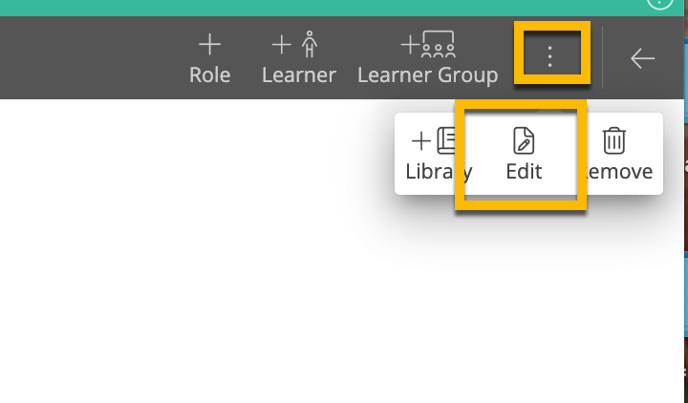This screenshot has width=688, height=403.
Task: Click the plus sign beside Learner Group icon
Action: pyautogui.click(x=410, y=45)
